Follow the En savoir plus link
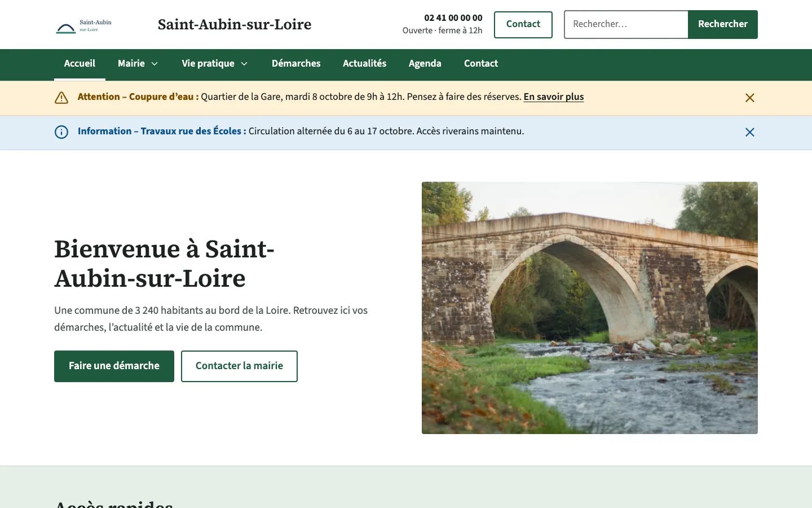 coord(554,97)
